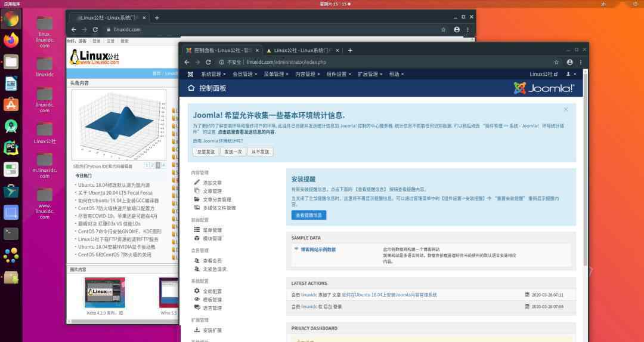
Task: Open Chrome three-dot menu in Joomla window
Action: [580, 62]
